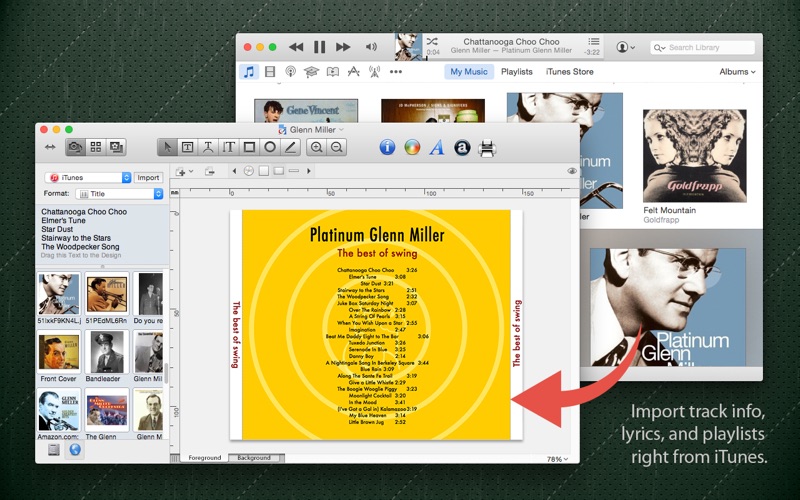Show the photos source panel
This screenshot has height=500, width=800.
click(75, 147)
